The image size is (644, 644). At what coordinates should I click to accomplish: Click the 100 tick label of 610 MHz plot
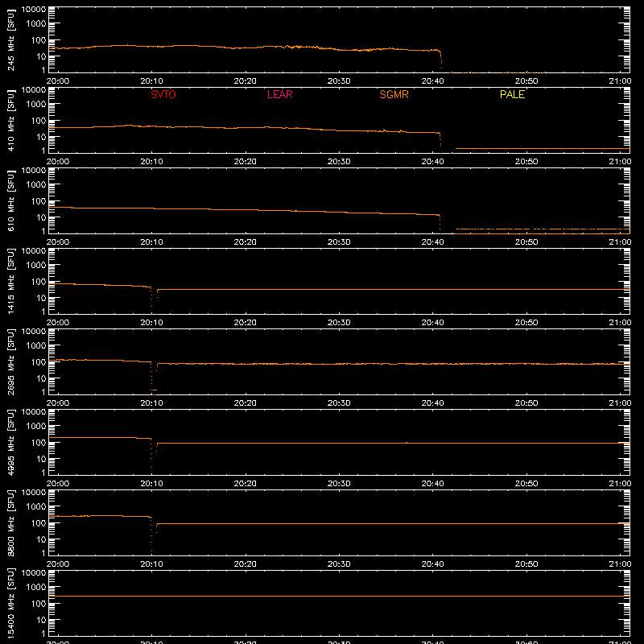pos(39,200)
